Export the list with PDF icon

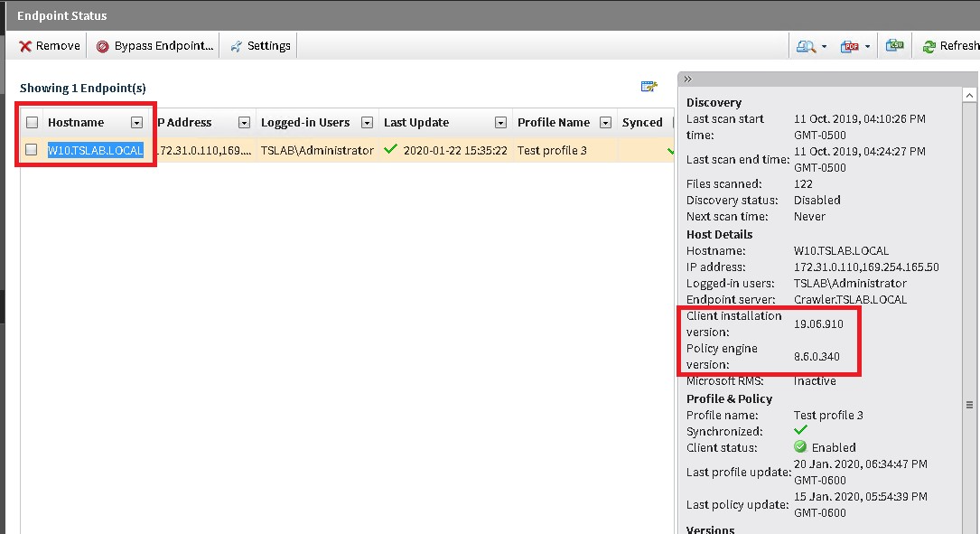click(x=849, y=46)
